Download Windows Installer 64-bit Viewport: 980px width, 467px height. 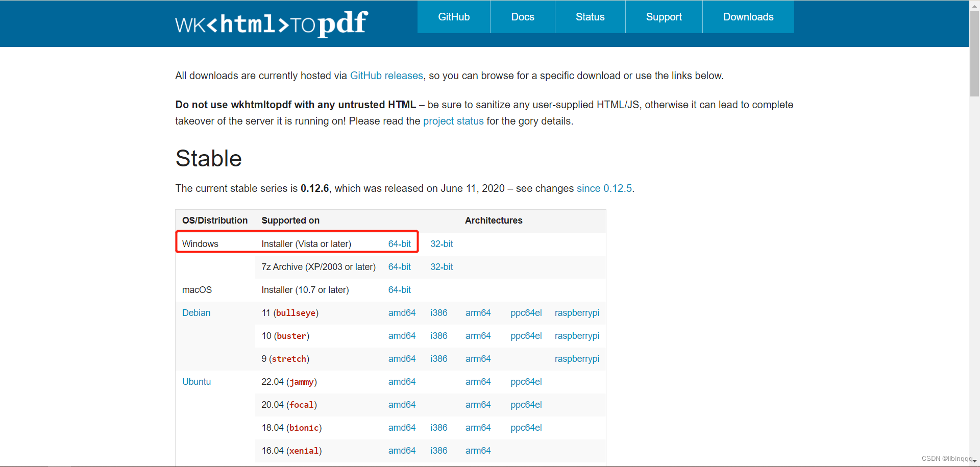tap(399, 244)
